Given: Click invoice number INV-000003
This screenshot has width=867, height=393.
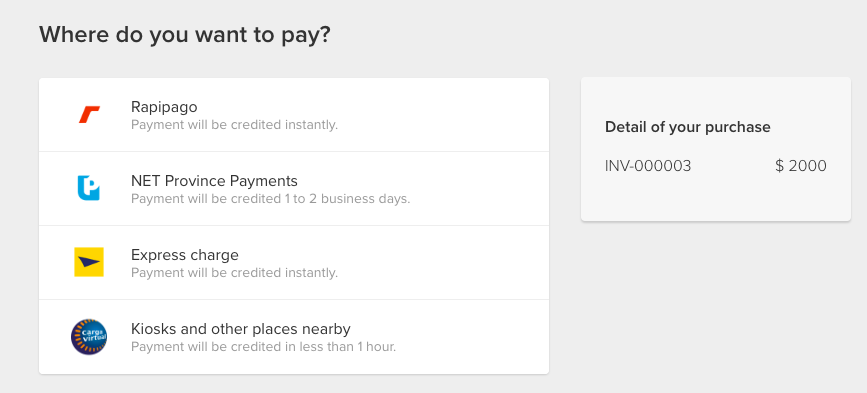Looking at the screenshot, I should pos(648,166).
